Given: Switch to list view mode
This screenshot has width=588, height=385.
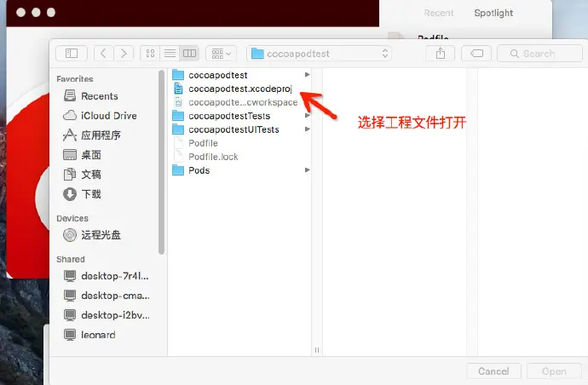Looking at the screenshot, I should (170, 53).
